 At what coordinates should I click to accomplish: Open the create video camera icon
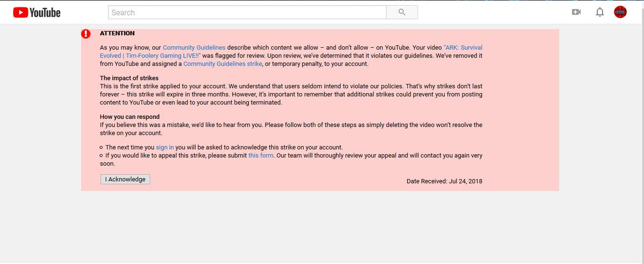pos(576,12)
